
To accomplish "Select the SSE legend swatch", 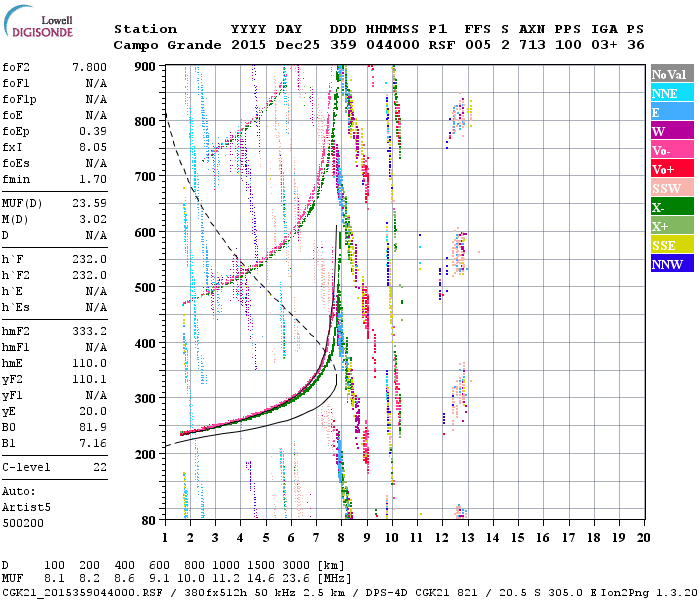I will pos(672,245).
